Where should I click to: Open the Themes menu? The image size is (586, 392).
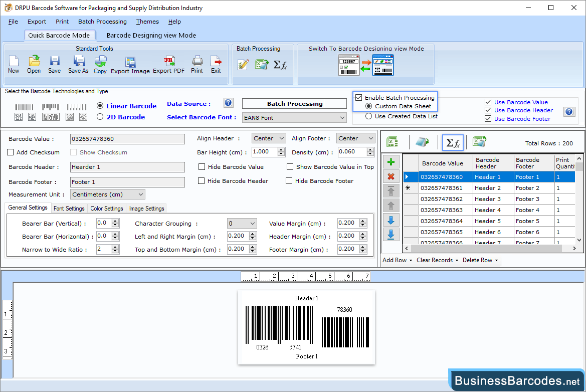(x=147, y=22)
